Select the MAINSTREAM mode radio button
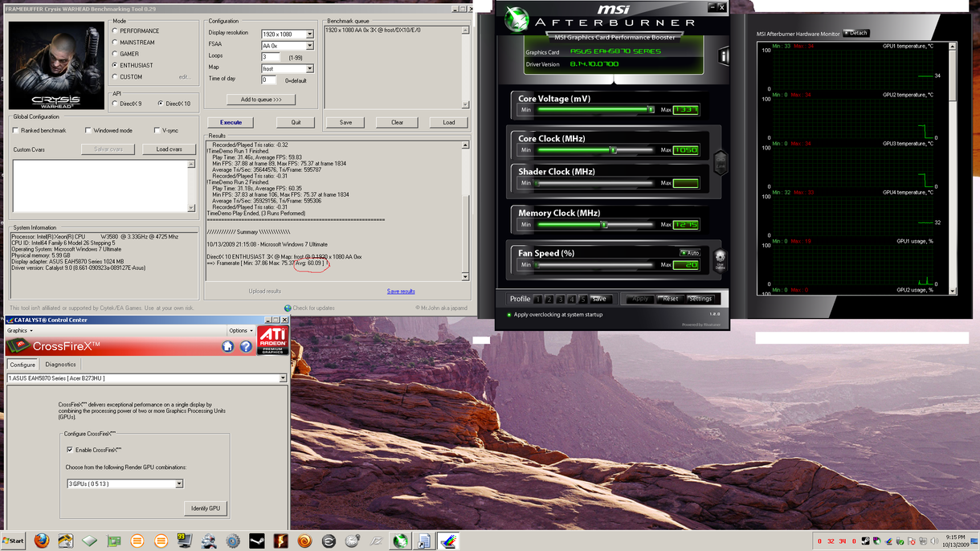Screen dimensions: 980x551 point(115,43)
